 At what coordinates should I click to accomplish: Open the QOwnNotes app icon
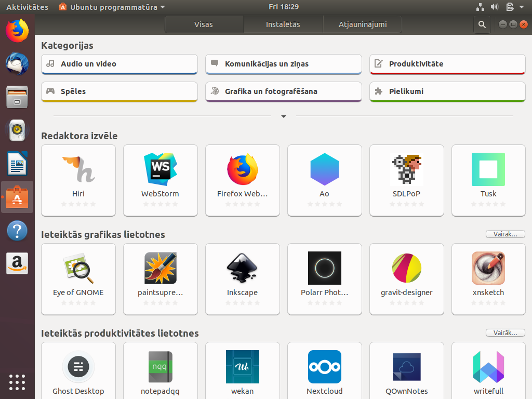click(x=407, y=367)
